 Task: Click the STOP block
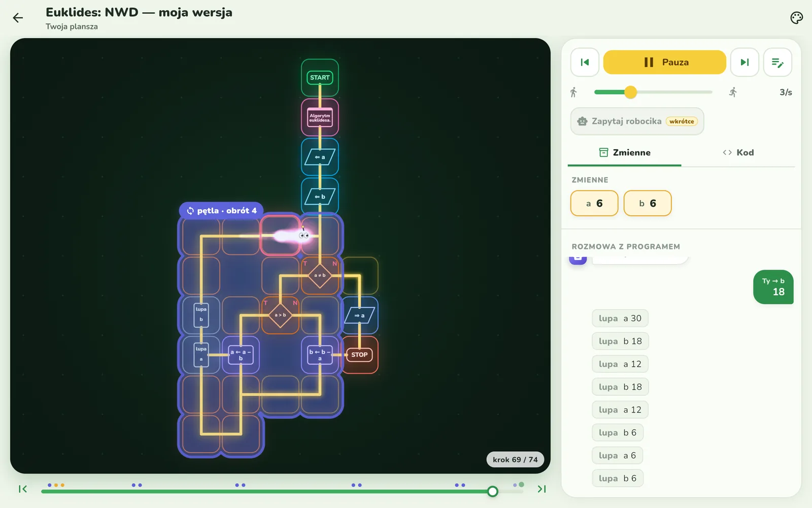pos(359,355)
